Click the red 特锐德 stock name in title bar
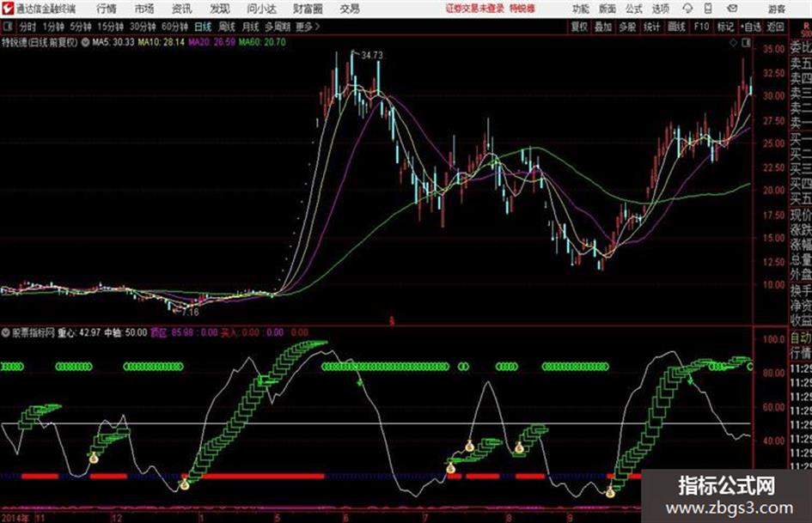Screen dimensions: 812x523 tap(522, 9)
